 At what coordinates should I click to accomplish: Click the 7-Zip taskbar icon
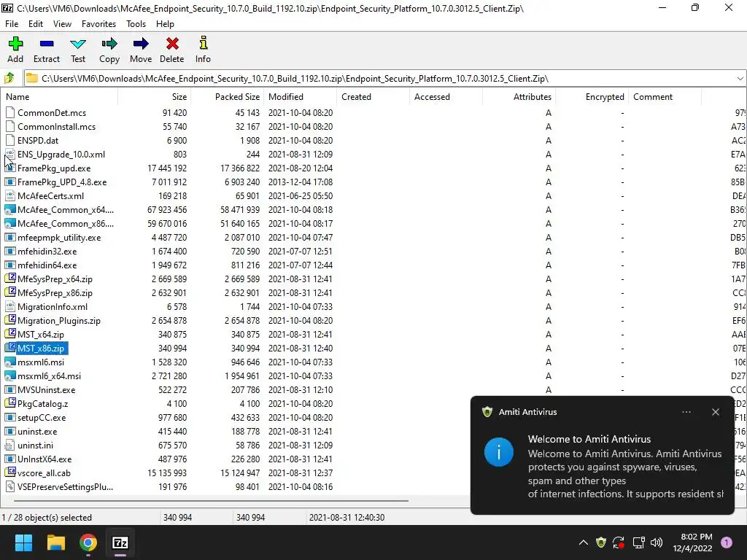coord(120,542)
